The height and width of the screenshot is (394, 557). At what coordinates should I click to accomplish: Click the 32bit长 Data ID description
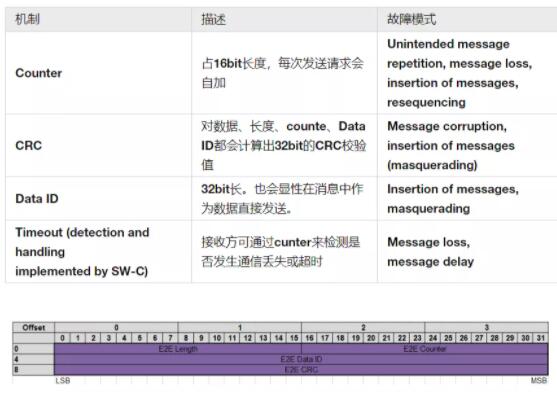point(282,199)
